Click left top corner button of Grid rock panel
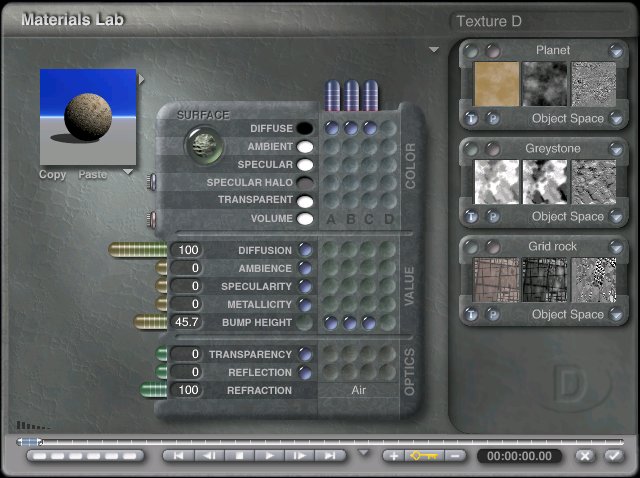This screenshot has height=478, width=640. [471, 247]
